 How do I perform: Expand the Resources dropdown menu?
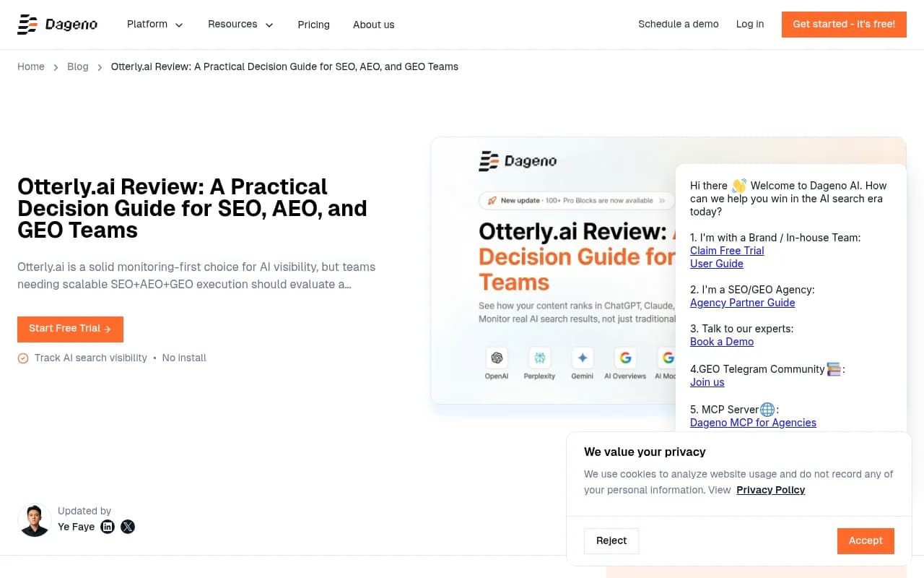pos(240,25)
